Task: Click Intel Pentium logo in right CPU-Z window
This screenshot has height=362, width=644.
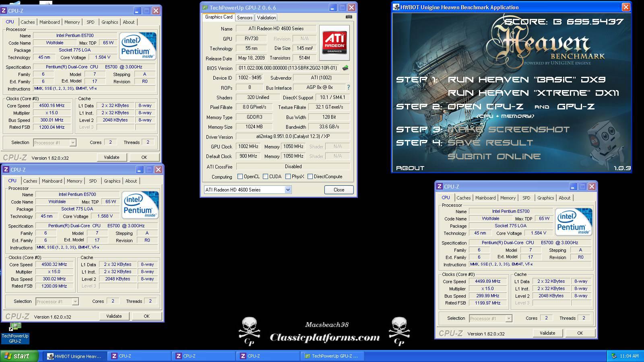Action: [x=574, y=222]
